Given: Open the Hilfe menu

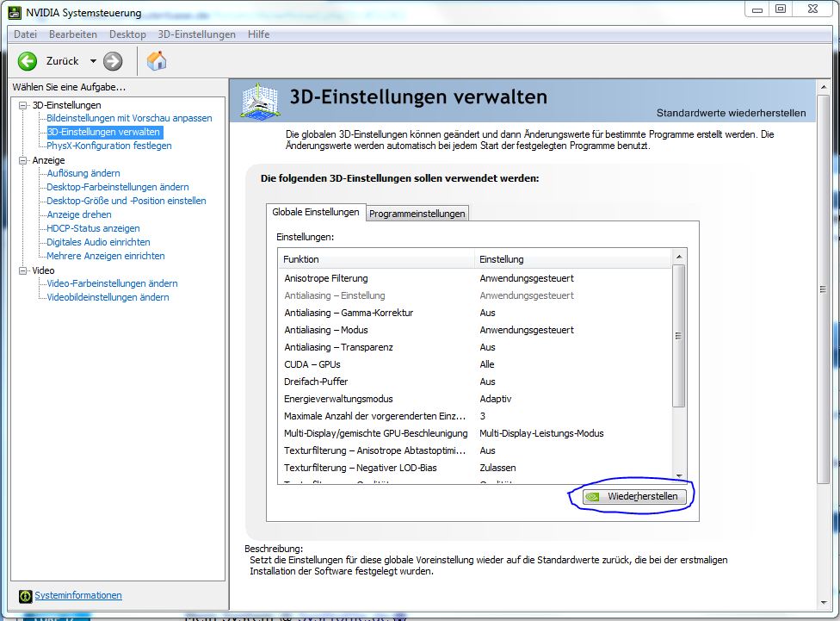Looking at the screenshot, I should pyautogui.click(x=258, y=34).
